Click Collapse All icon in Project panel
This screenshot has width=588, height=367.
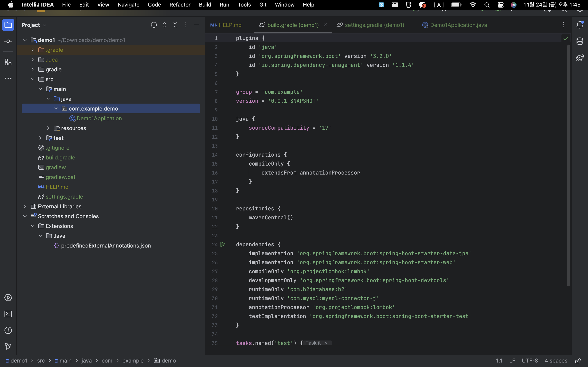[175, 25]
